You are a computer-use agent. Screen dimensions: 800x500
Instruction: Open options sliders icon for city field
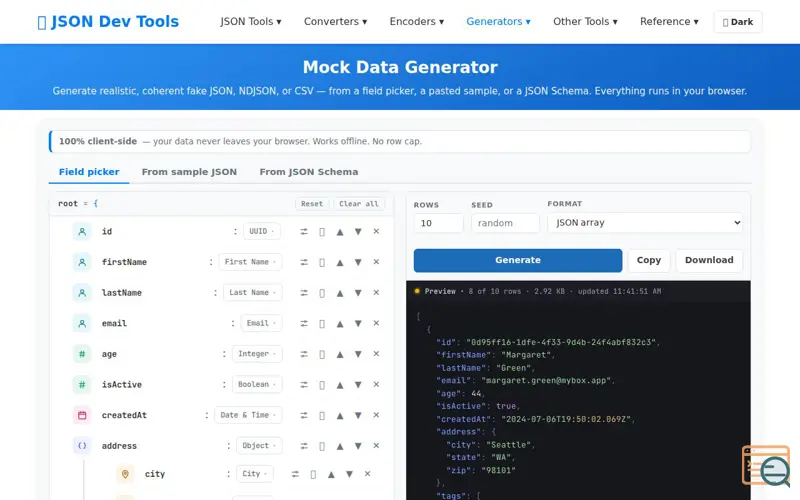[295, 474]
